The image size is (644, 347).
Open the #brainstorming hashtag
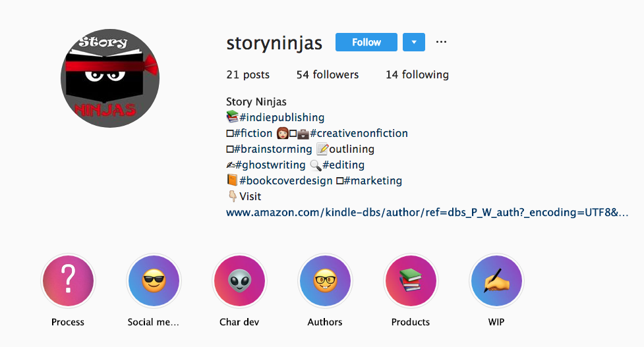[x=273, y=149]
